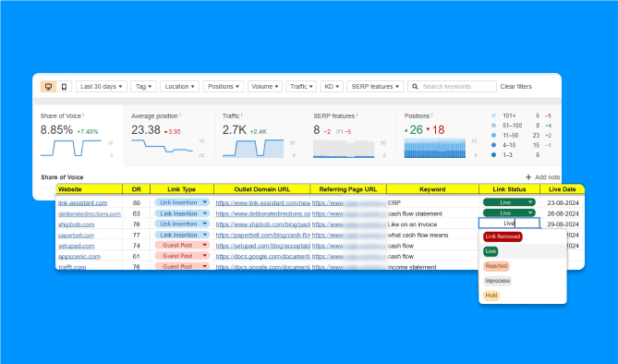Click the Link Status cell being edited
The height and width of the screenshot is (364, 618).
coord(509,224)
